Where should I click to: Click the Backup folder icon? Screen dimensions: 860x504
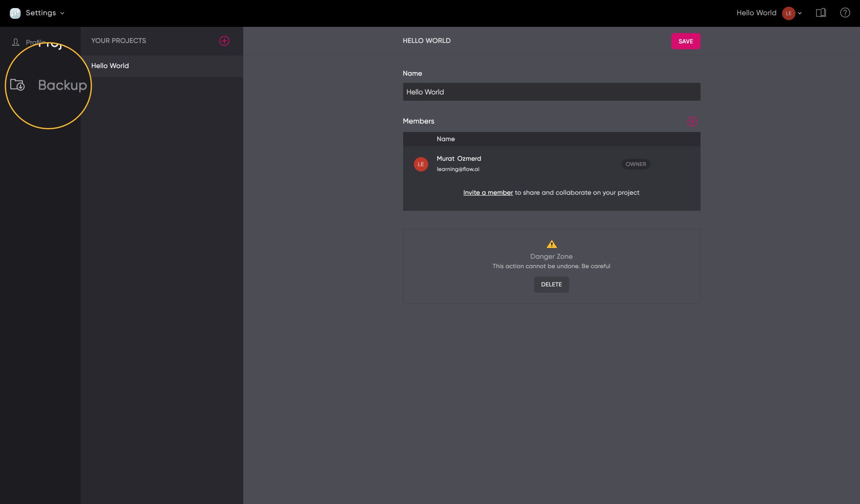[x=17, y=85]
